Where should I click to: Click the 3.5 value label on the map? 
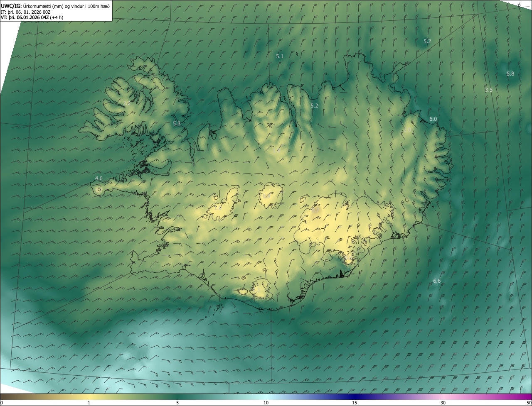pyautogui.click(x=489, y=90)
